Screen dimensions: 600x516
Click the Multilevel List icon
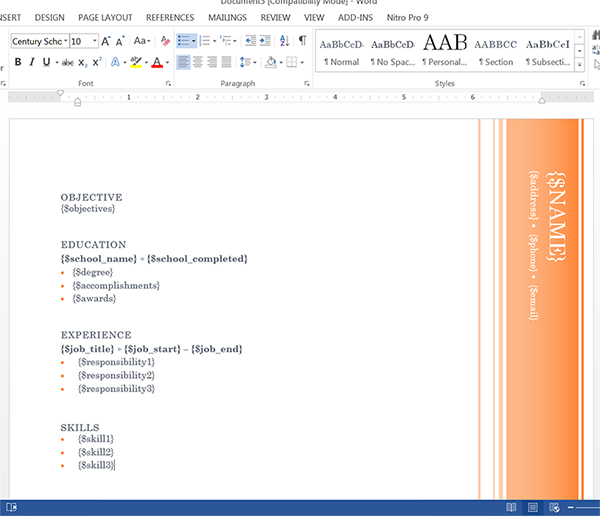click(226, 41)
